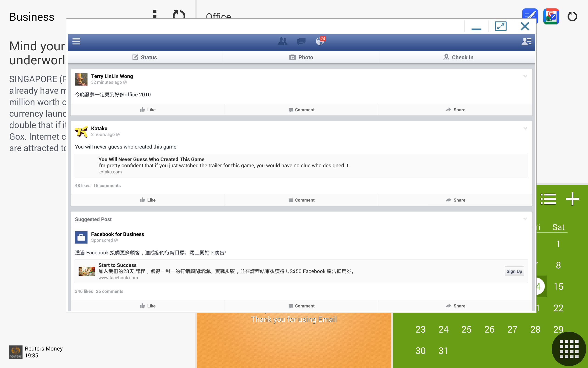Open the Facebook hamburger menu
The width and height of the screenshot is (588, 368).
tap(76, 42)
